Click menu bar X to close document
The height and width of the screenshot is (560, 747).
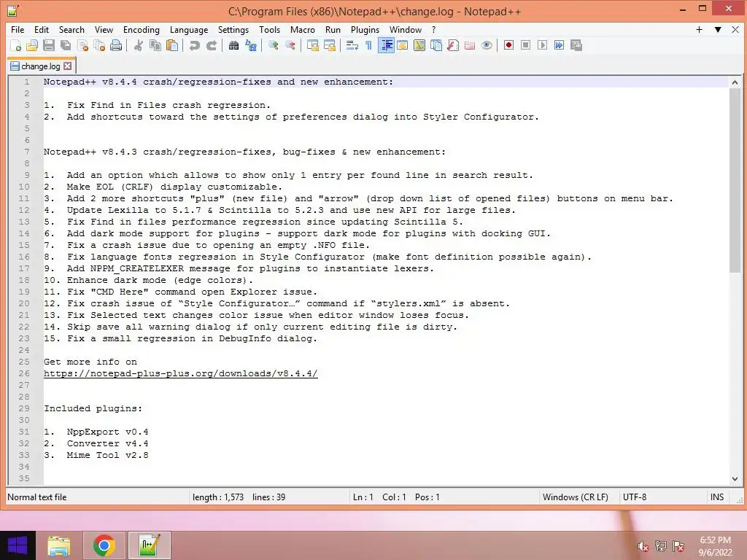click(x=735, y=29)
